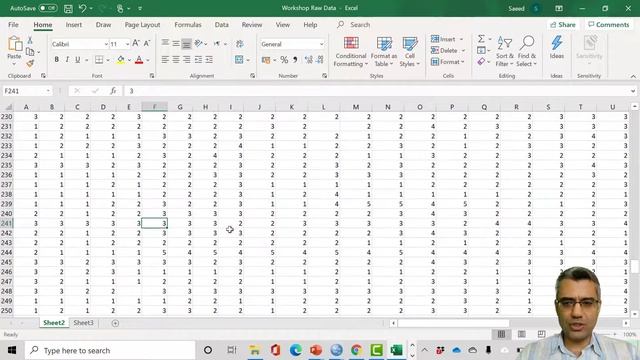
Task: Click Decrease Indent icon
Action: tap(198, 60)
